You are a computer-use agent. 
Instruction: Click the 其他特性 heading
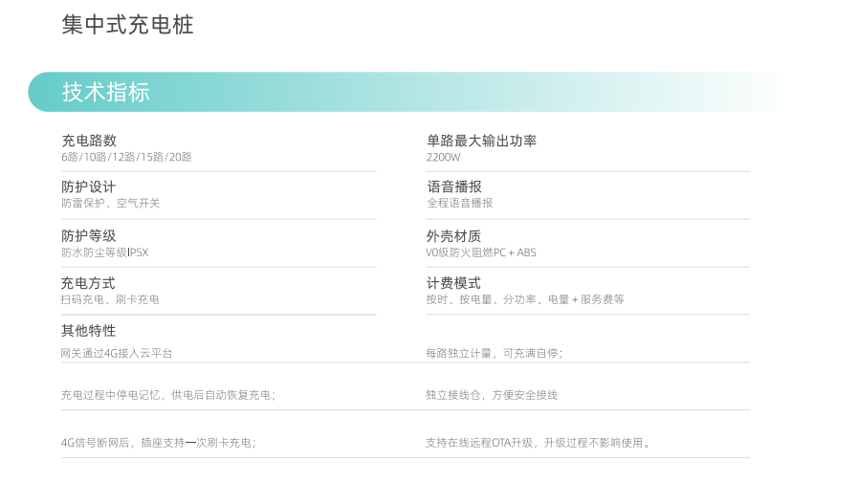pyautogui.click(x=89, y=331)
